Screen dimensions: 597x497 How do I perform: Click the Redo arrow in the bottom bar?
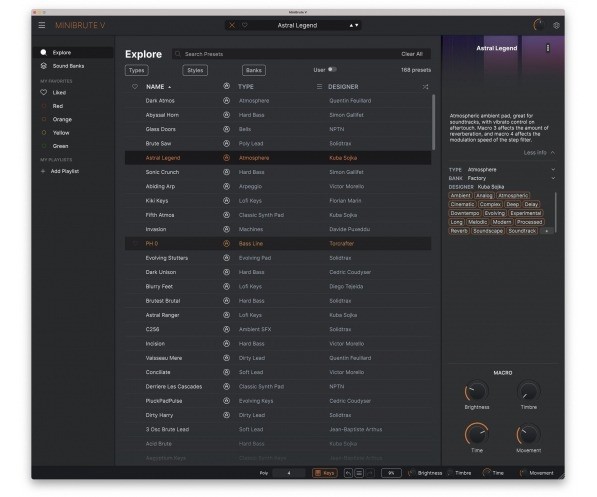click(370, 473)
